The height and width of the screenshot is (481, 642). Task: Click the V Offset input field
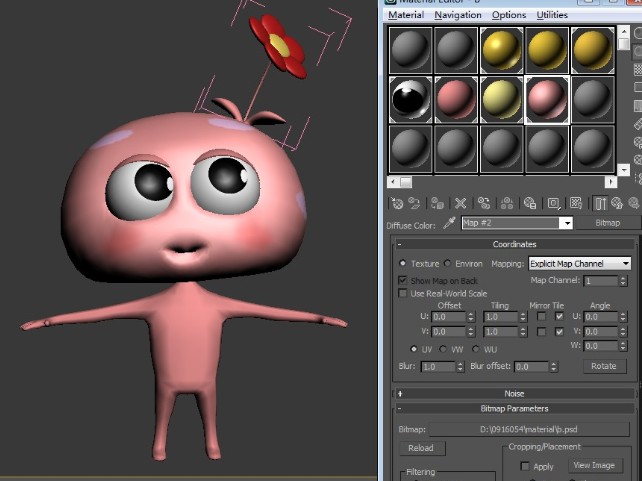point(449,332)
